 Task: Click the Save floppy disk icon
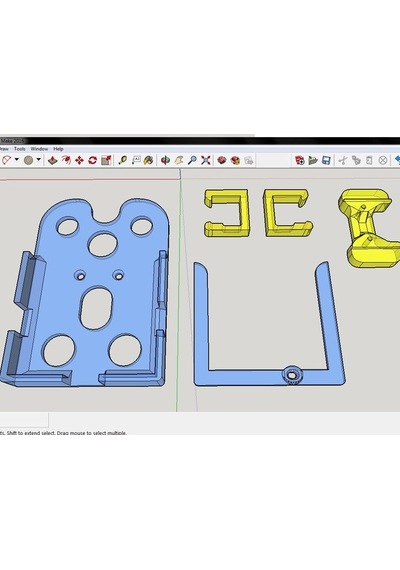pos(326,160)
